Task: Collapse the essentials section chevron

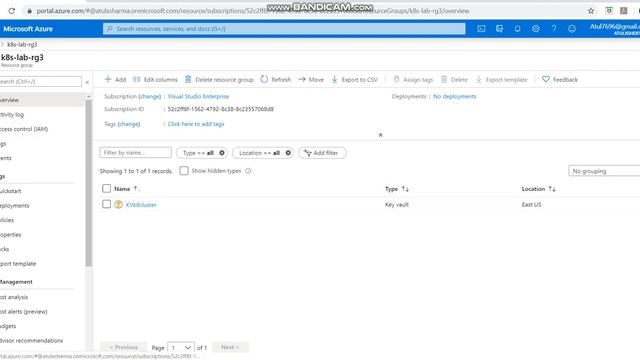Action: click(x=380, y=135)
